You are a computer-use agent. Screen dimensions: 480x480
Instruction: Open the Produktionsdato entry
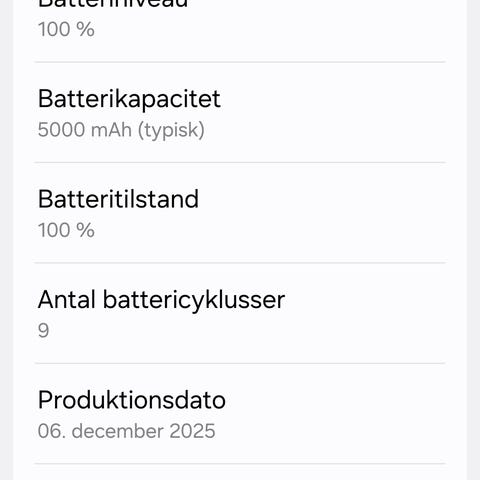tap(240, 413)
